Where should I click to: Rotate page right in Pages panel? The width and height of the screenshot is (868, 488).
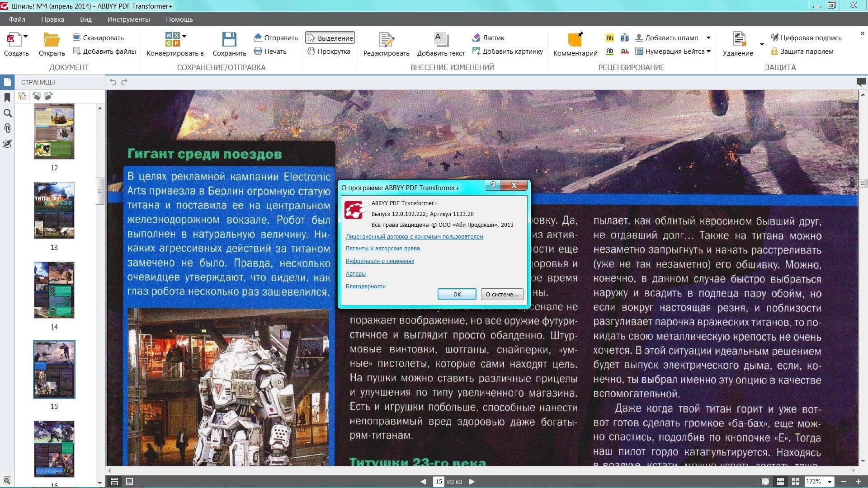(x=48, y=96)
